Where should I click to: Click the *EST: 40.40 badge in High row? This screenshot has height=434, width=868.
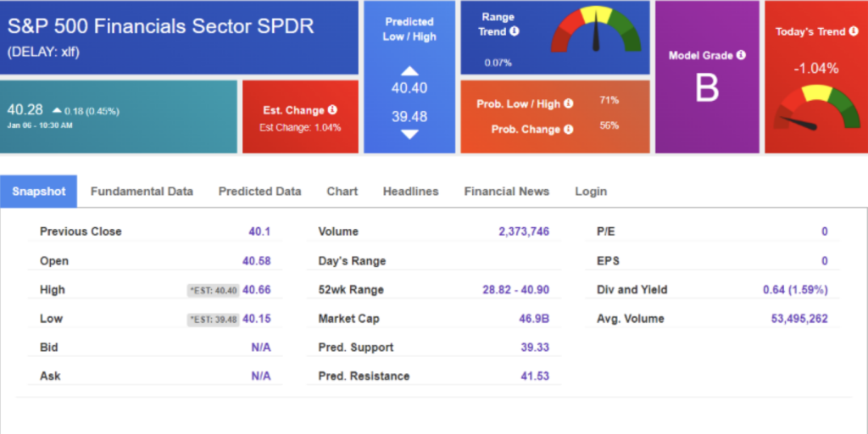(x=214, y=290)
